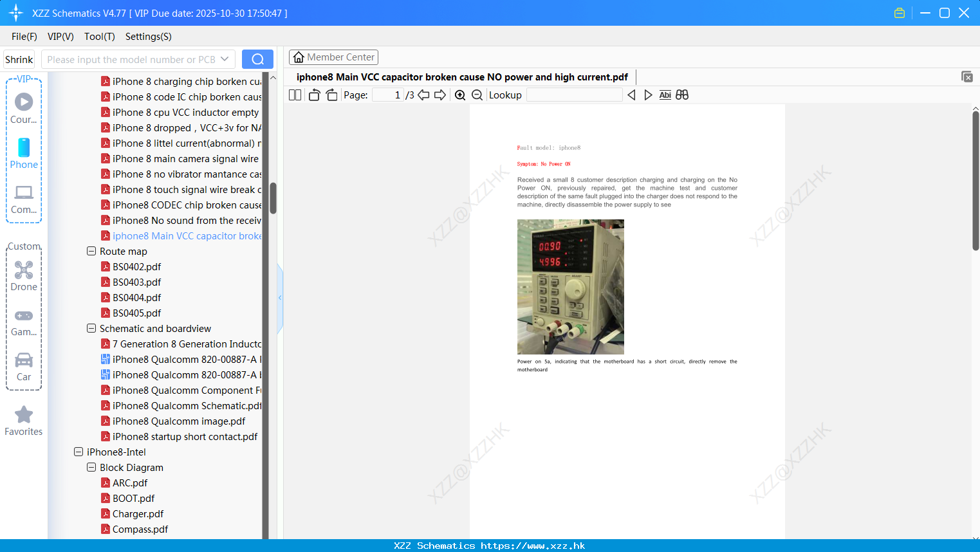The image size is (980, 552).
Task: Open 7 Generation 8 Generation Inductor file
Action: [x=181, y=344]
